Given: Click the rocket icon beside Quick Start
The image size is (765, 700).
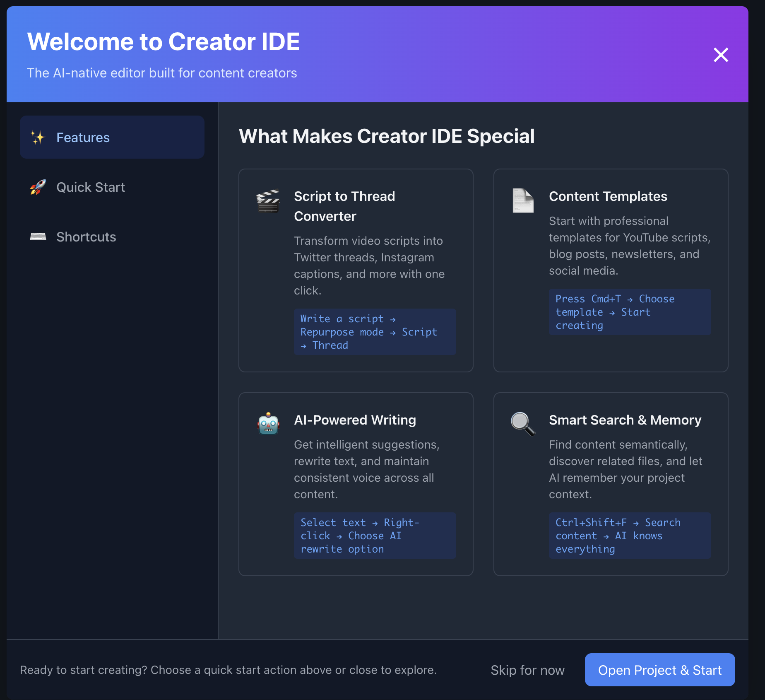Looking at the screenshot, I should (x=38, y=187).
